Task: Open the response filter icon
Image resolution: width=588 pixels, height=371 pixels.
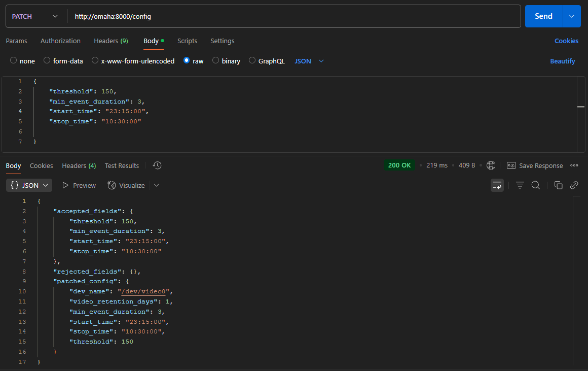Action: 520,185
